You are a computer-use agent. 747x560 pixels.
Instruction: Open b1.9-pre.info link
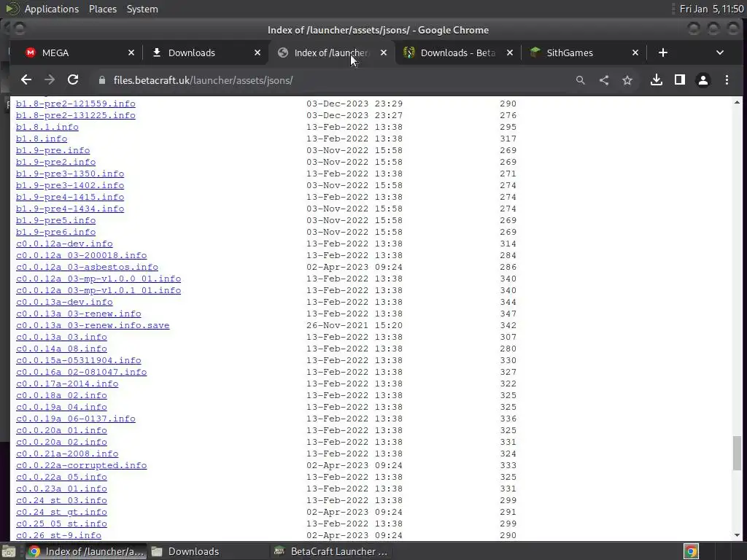click(53, 150)
